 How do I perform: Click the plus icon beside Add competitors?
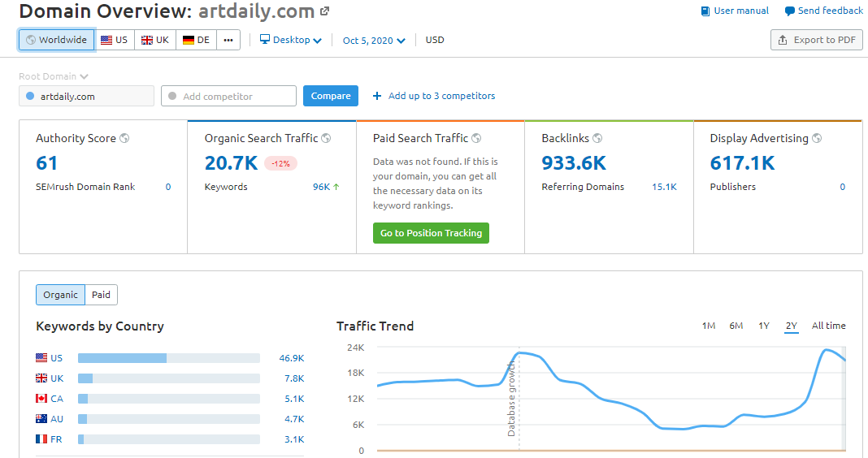pyautogui.click(x=377, y=96)
